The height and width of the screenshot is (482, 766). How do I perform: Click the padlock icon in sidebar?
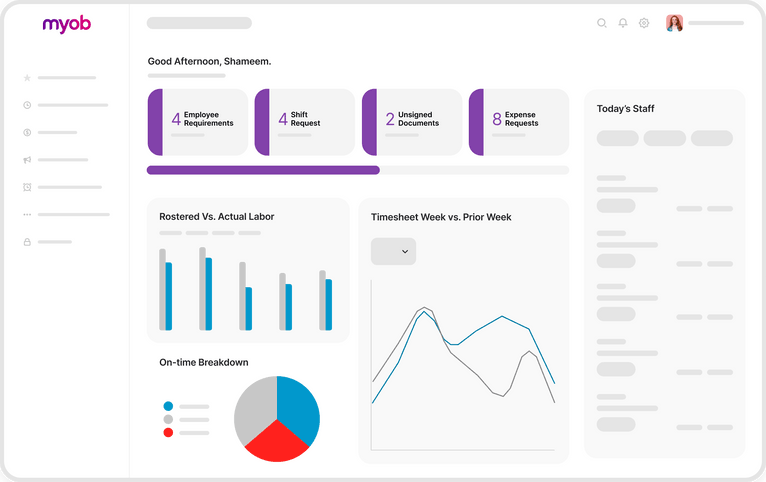point(27,242)
